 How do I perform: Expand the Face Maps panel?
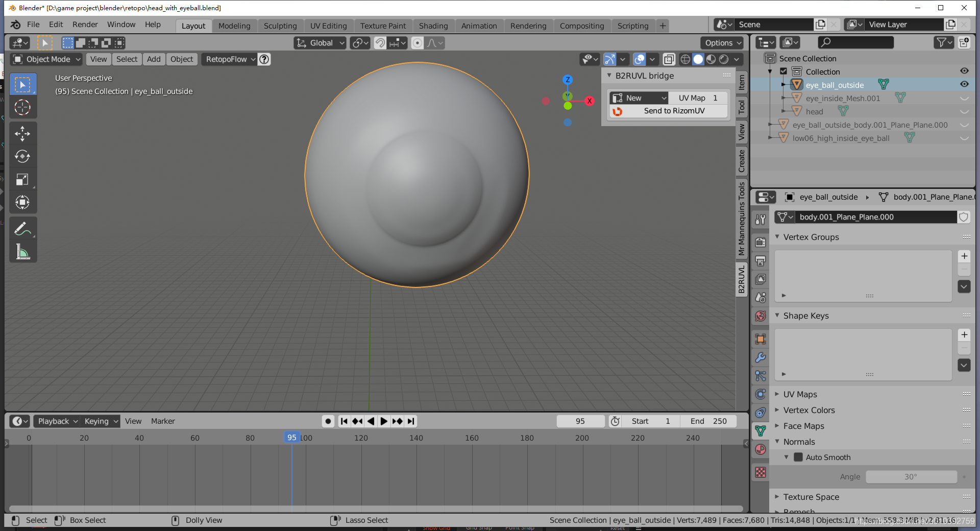803,426
